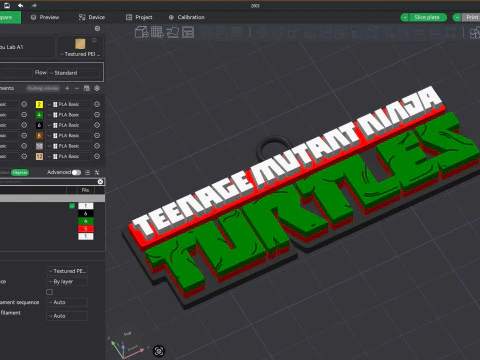Image resolution: width=480 pixels, height=360 pixels.
Task: Switch to the Prepare tab
Action: tap(10, 17)
